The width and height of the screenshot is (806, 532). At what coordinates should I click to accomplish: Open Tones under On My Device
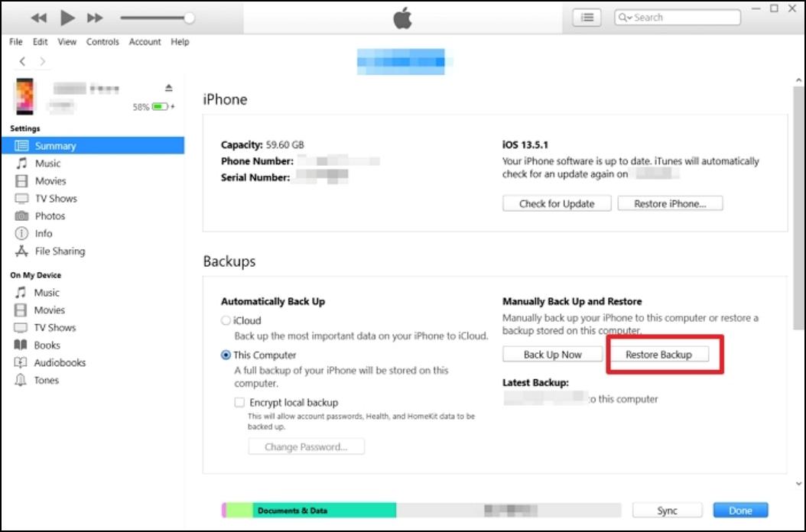[x=46, y=381]
